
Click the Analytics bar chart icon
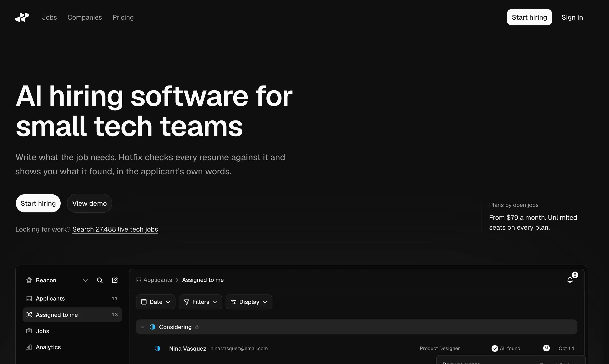pos(29,347)
